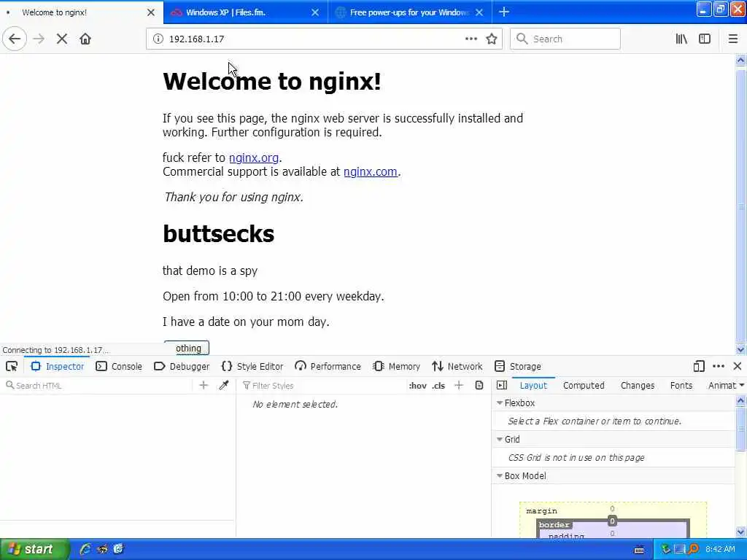
Task: Close the developer tools panel
Action: click(738, 366)
